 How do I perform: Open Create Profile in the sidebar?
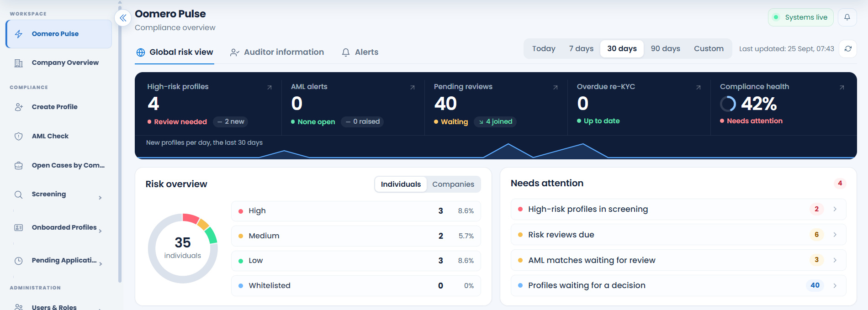(58, 107)
